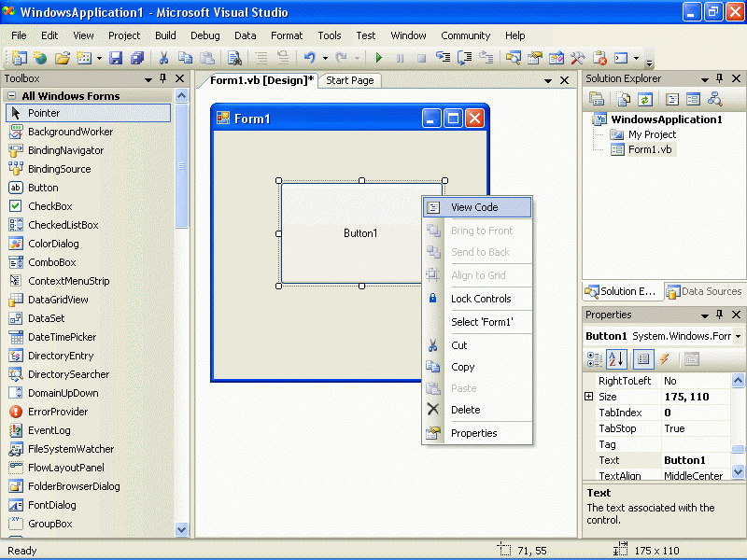Open Solution Explorer window position dropdown
Screen dimensions: 747x560
coord(705,79)
